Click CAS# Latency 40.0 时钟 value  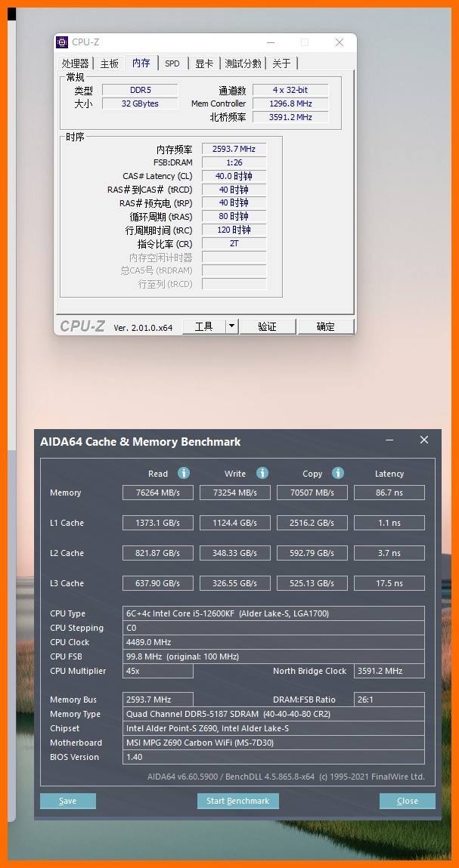pos(234,176)
